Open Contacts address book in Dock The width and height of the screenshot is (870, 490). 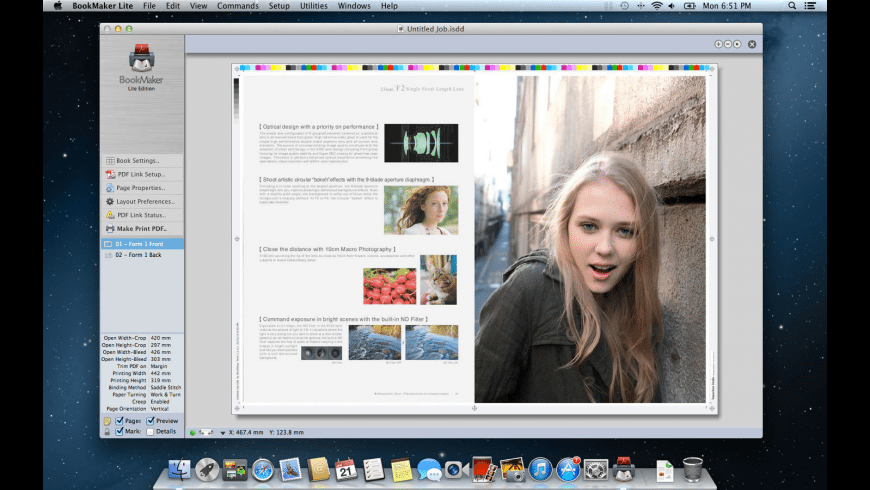click(318, 470)
